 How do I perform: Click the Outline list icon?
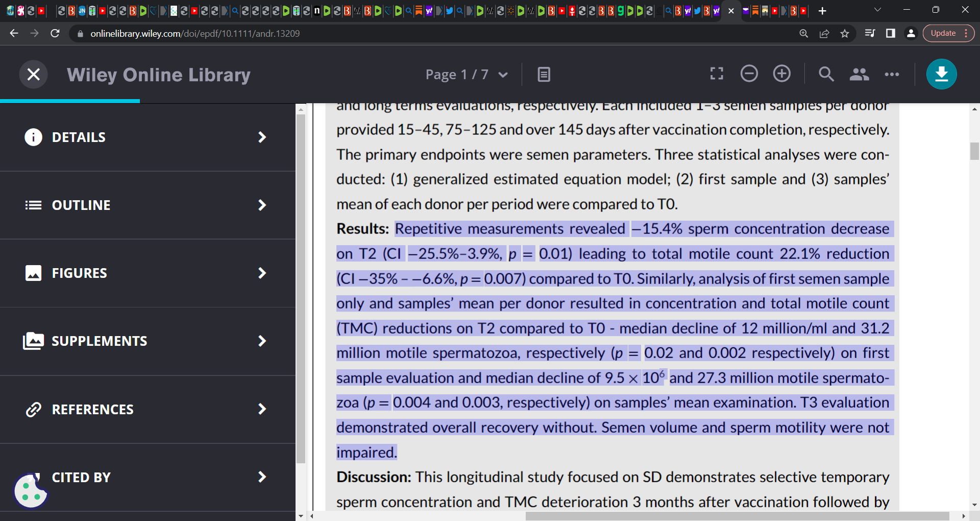coord(33,205)
